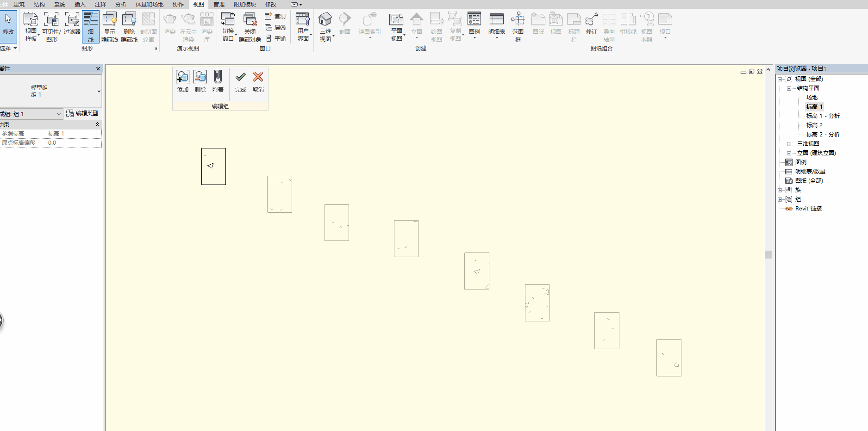
Task: Click 复制 replicate window button
Action: (275, 16)
